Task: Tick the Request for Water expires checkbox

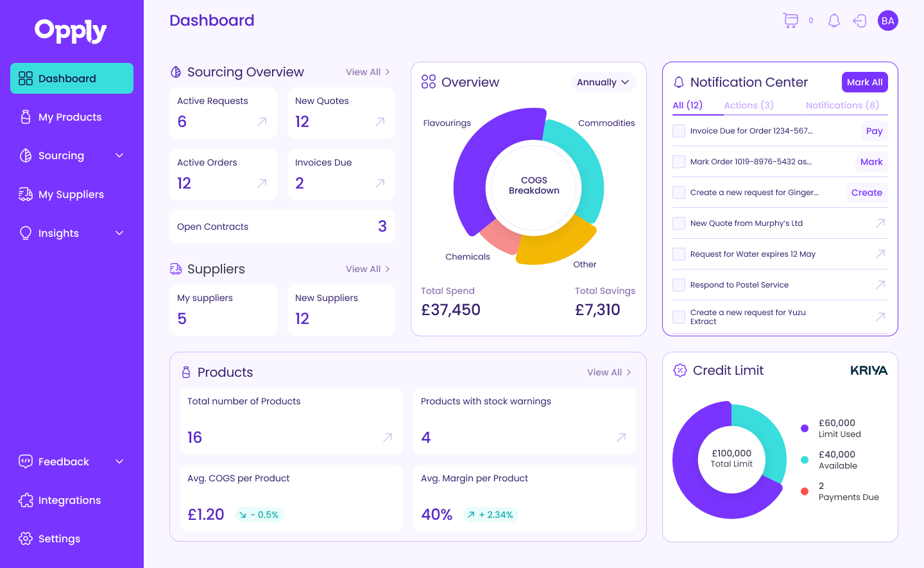Action: (x=679, y=254)
